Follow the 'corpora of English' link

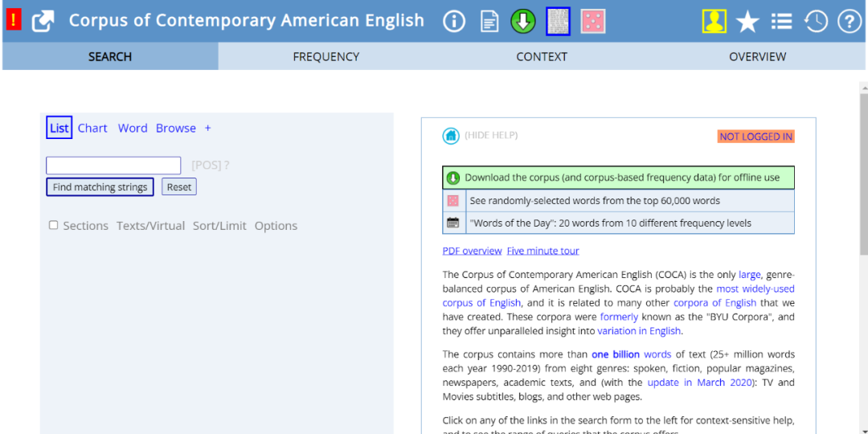pyautogui.click(x=714, y=303)
